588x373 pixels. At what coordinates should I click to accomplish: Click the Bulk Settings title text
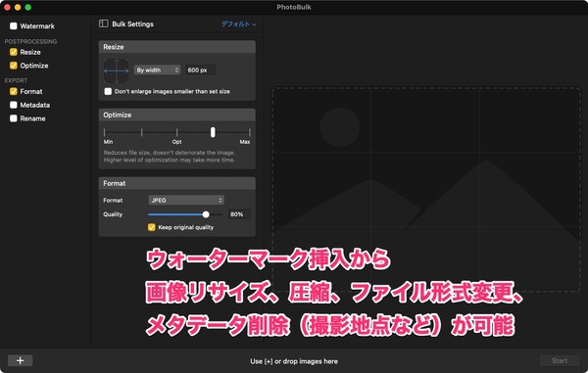132,23
